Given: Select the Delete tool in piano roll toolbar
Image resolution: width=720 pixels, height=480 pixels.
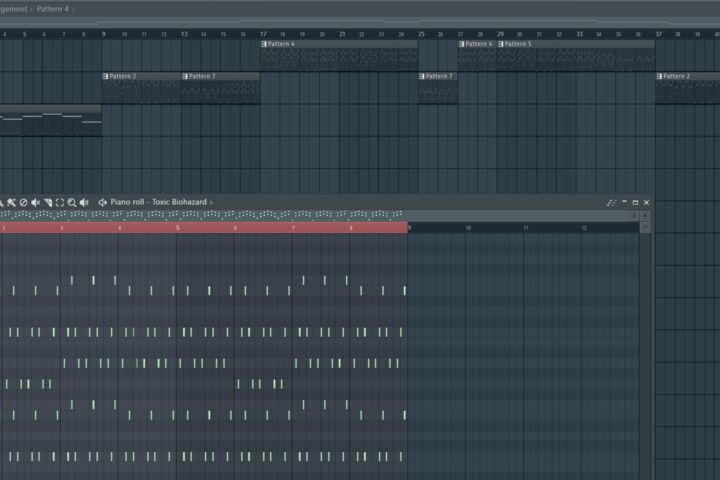Looking at the screenshot, I should coord(23,202).
